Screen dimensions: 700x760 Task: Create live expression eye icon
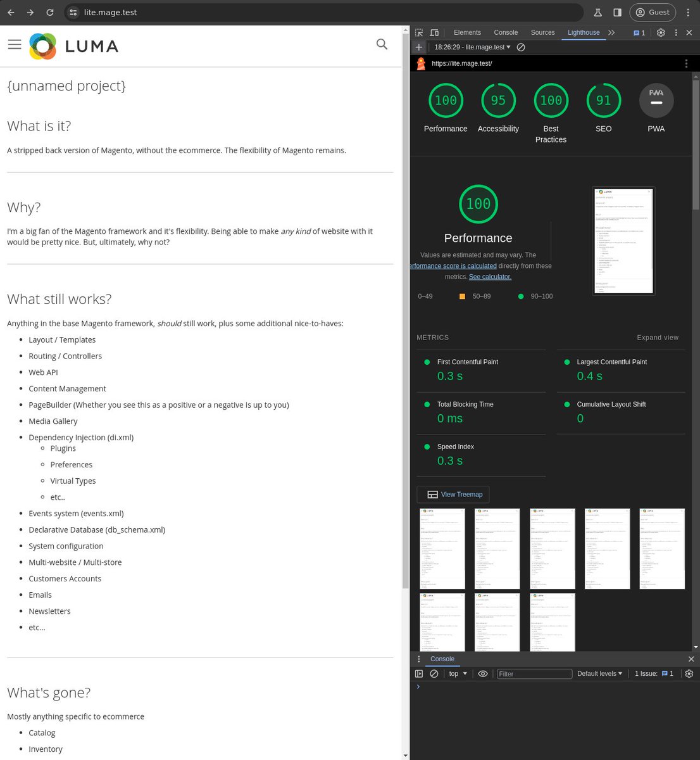(483, 674)
